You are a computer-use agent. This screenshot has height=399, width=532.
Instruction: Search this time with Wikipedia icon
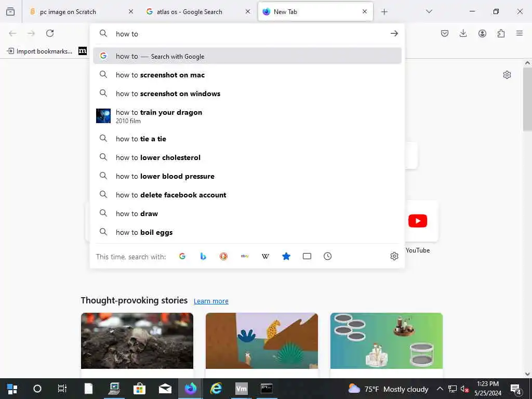(265, 256)
